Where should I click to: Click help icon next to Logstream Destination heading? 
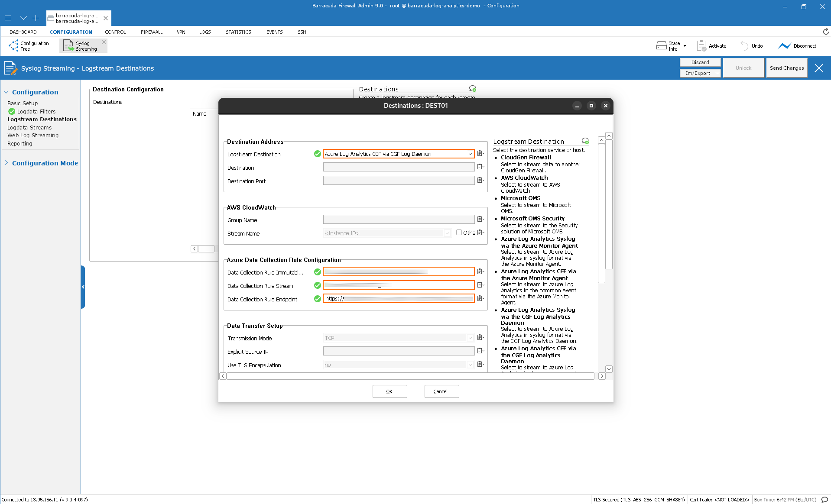585,141
